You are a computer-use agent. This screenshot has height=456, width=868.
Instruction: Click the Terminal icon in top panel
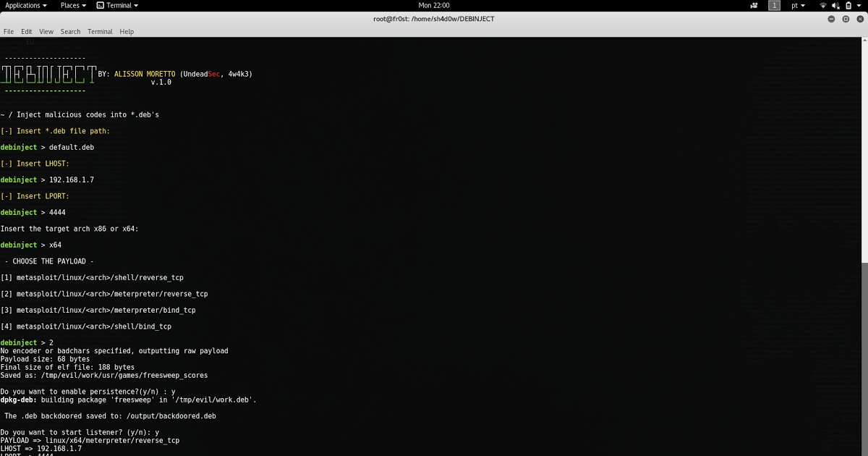click(x=100, y=5)
